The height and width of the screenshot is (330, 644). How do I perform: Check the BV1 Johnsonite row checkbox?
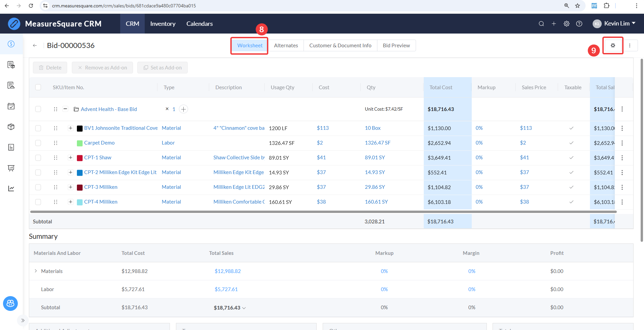coord(38,128)
